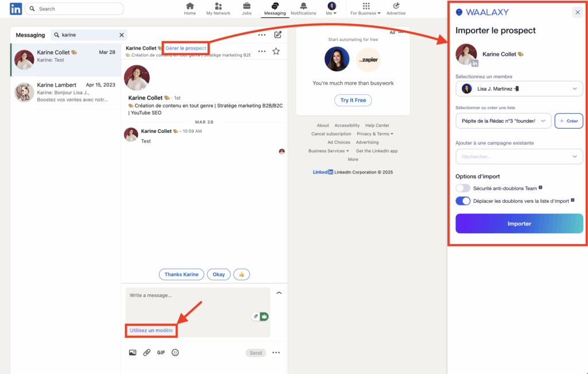Open the Lisa J. Martinez member dropdown
Screen dimensions: 588x374
[519, 88]
